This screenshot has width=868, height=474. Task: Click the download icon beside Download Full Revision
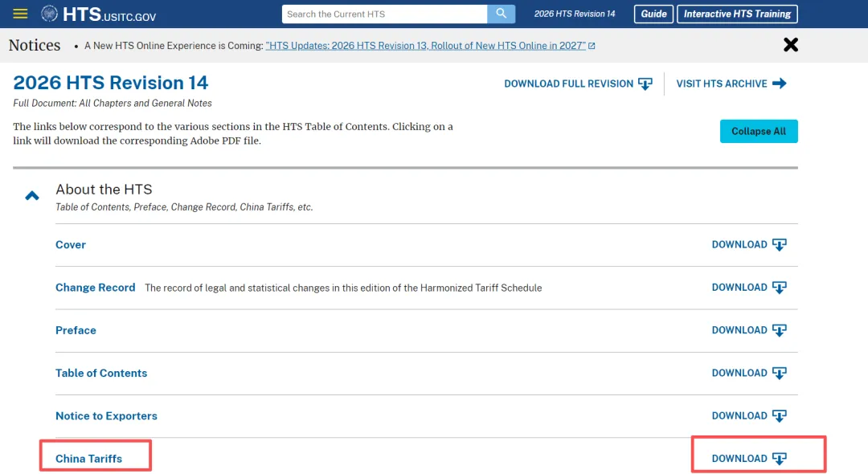point(645,84)
